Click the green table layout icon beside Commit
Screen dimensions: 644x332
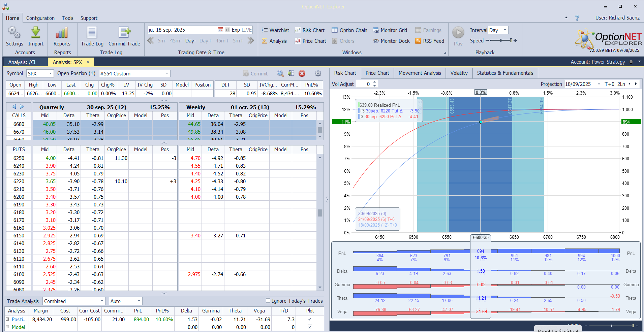click(x=291, y=73)
